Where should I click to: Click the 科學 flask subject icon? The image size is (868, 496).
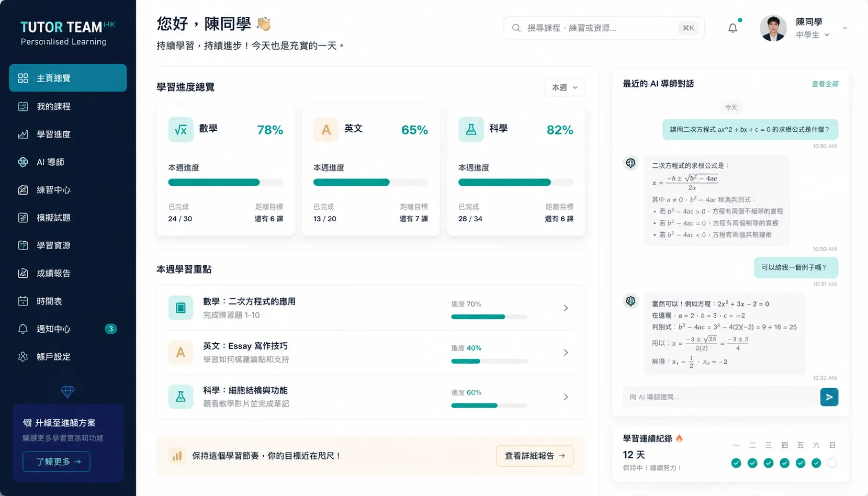pyautogui.click(x=471, y=130)
